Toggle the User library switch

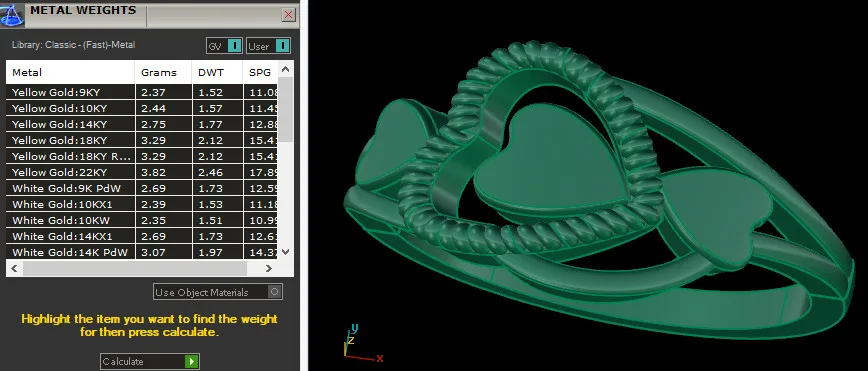pos(268,46)
